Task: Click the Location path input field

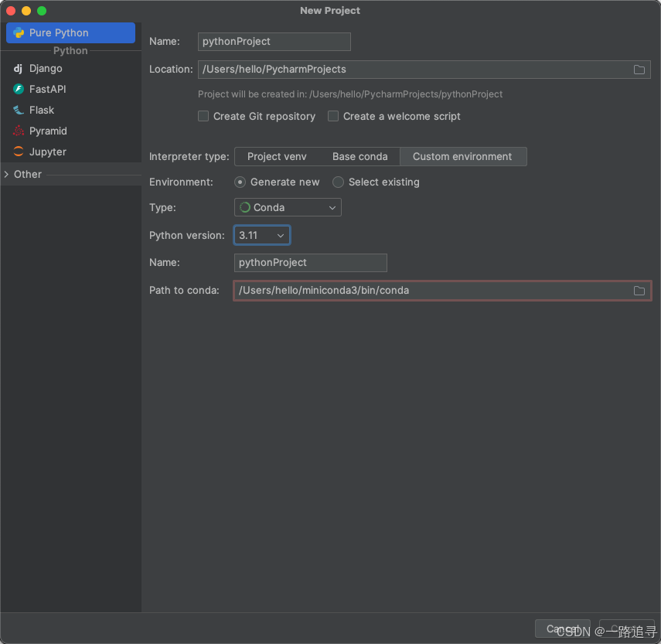Action: (x=424, y=70)
